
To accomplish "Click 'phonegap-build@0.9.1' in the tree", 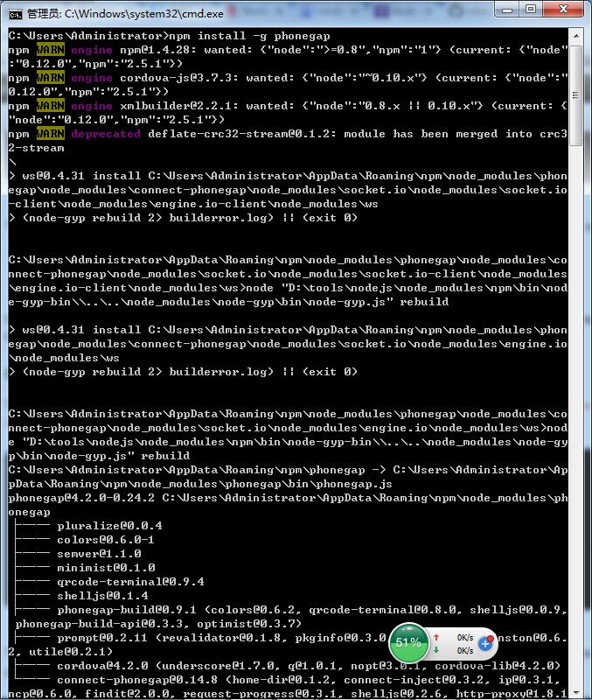I will (127, 610).
